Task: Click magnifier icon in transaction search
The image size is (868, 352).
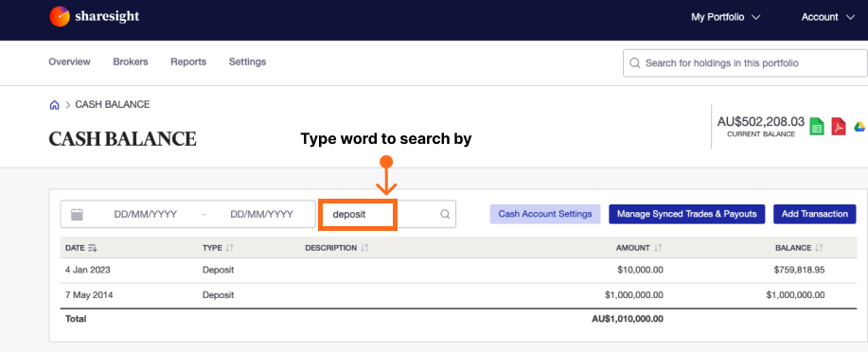Action: click(x=445, y=215)
